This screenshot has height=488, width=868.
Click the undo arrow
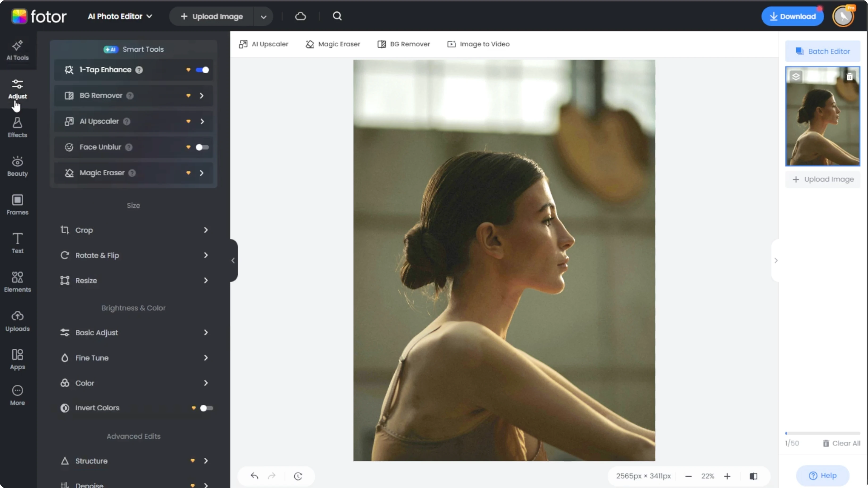[255, 476]
